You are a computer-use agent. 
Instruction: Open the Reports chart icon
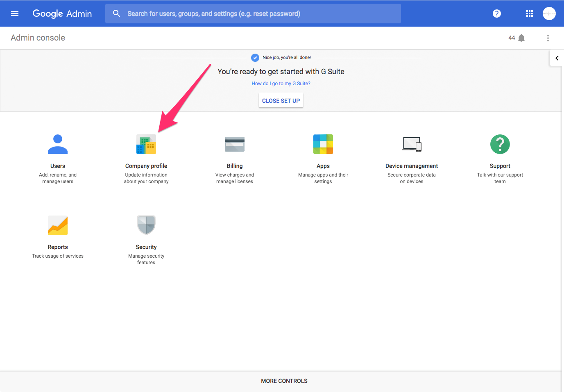click(58, 225)
